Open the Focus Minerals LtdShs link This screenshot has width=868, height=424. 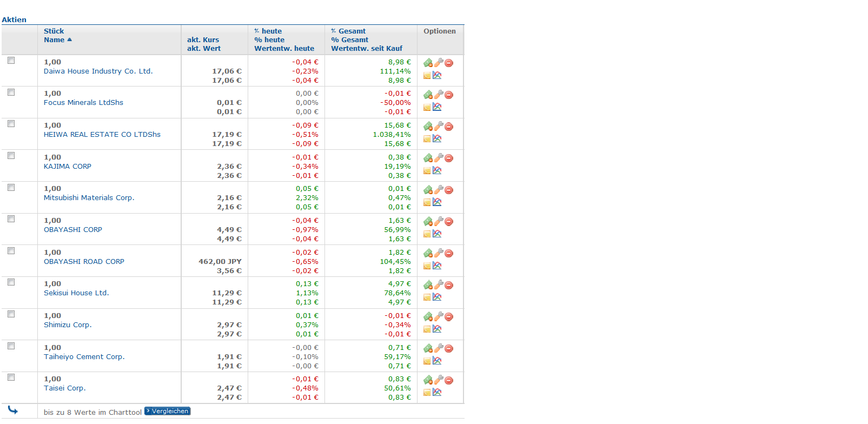click(x=83, y=102)
